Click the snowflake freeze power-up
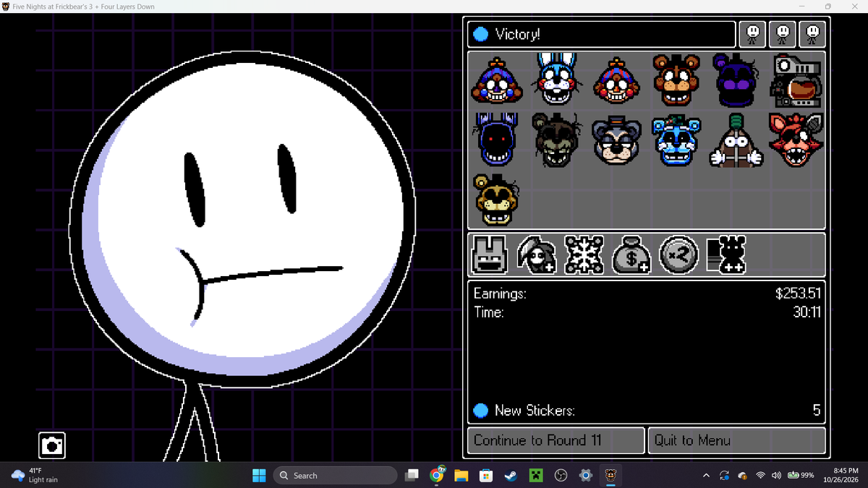 click(x=583, y=255)
